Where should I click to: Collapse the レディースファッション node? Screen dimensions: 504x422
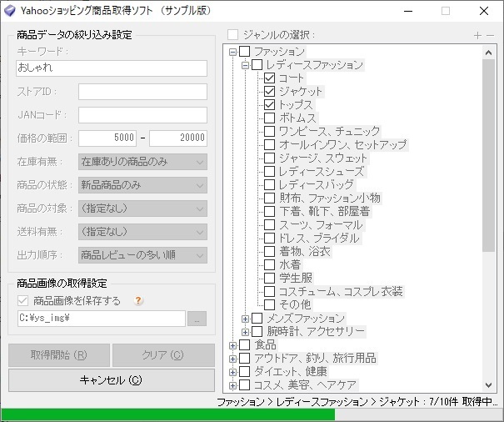pos(245,65)
